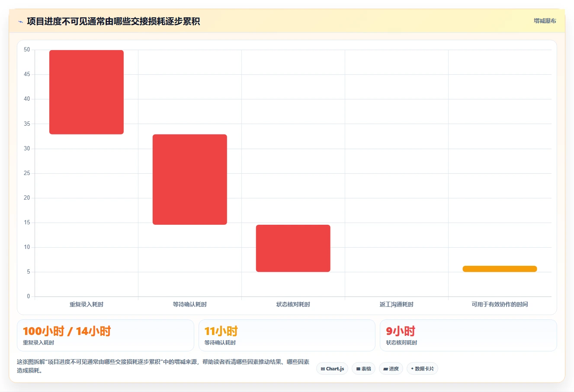Viewport: 574px width, 392px height.
Task: Click the y-axis value 50
Action: [27, 50]
